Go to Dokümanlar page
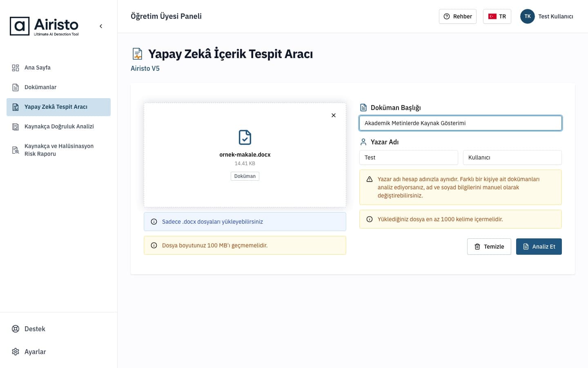The width and height of the screenshot is (588, 368). (x=58, y=87)
